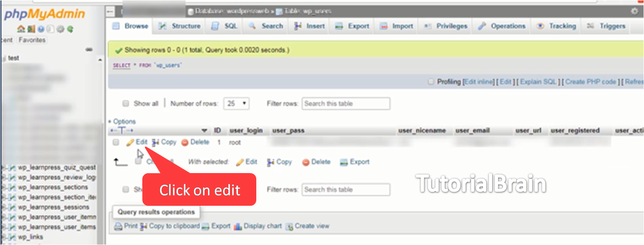The width and height of the screenshot is (644, 245).
Task: Click sidebar scroll up arrow
Action: click(101, 60)
